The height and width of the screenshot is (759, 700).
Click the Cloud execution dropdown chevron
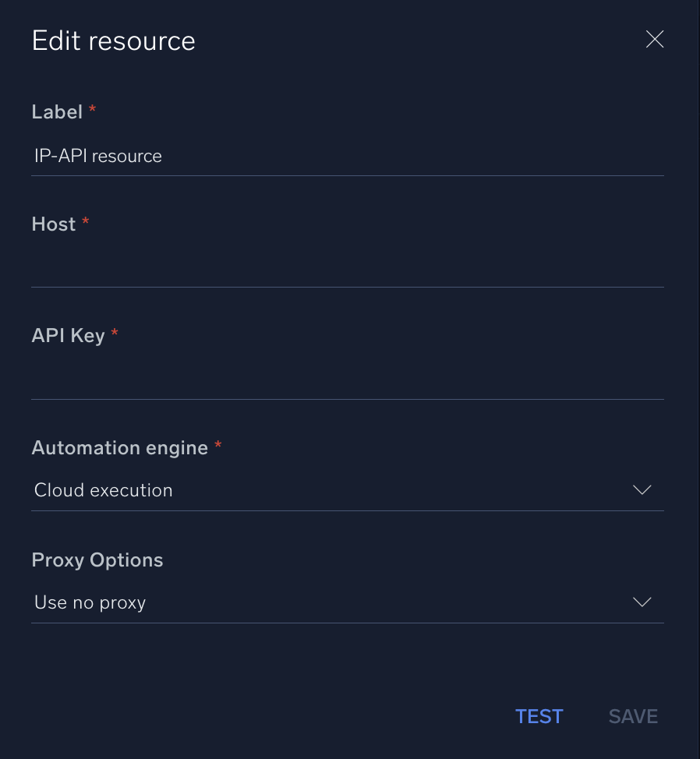pos(642,490)
